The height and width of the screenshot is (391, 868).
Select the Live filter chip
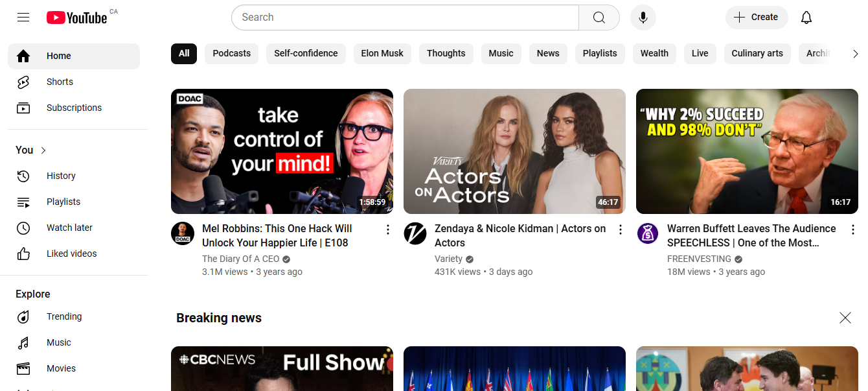tap(700, 54)
